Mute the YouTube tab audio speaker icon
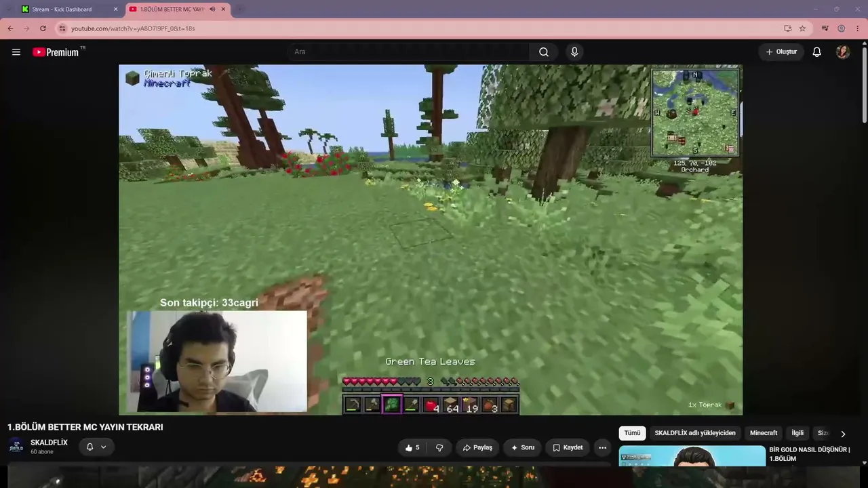The height and width of the screenshot is (488, 868). pyautogui.click(x=212, y=9)
